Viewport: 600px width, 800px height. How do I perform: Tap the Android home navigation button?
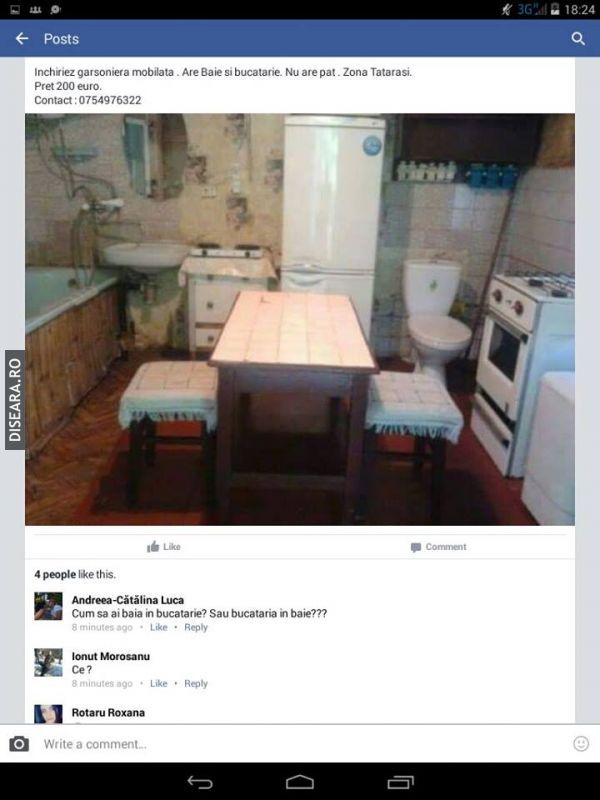pyautogui.click(x=300, y=782)
